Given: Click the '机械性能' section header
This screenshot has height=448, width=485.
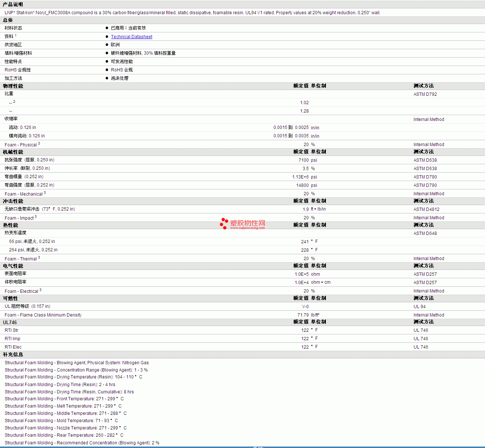Looking at the screenshot, I should [x=13, y=152].
